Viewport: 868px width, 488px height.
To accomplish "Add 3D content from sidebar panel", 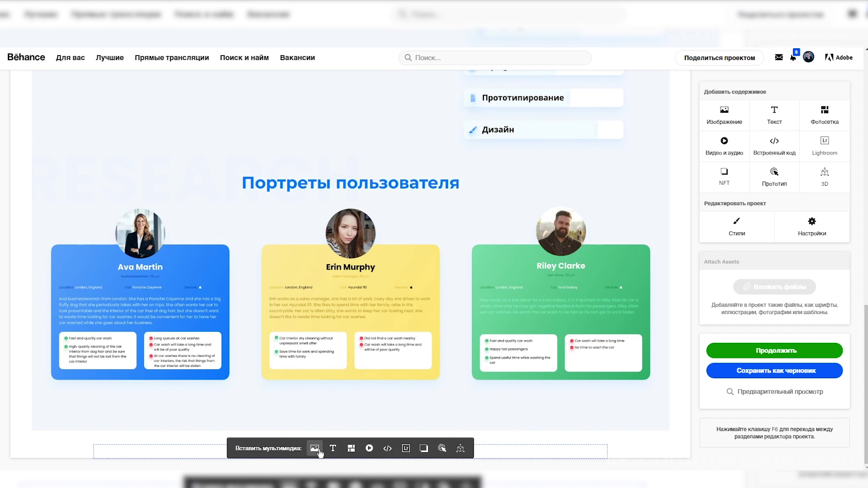I will point(824,177).
